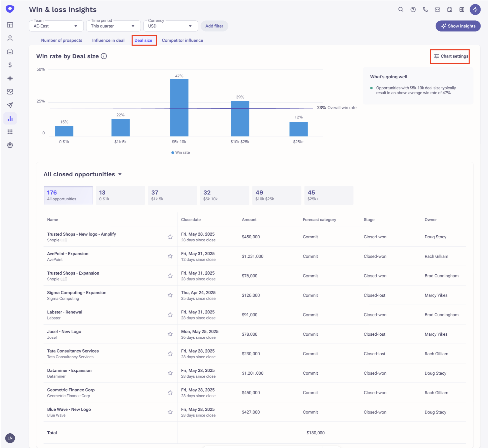Click the Add filter button
The width and height of the screenshot is (488, 448).
[214, 26]
